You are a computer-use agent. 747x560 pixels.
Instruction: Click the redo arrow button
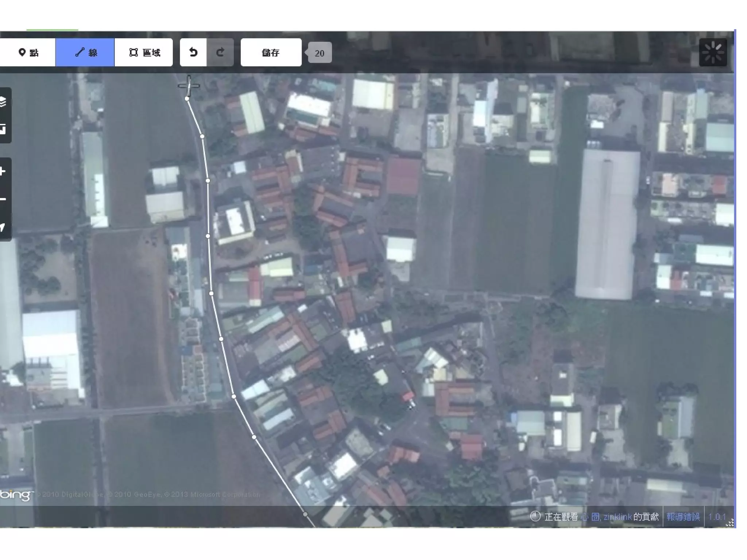click(x=220, y=53)
